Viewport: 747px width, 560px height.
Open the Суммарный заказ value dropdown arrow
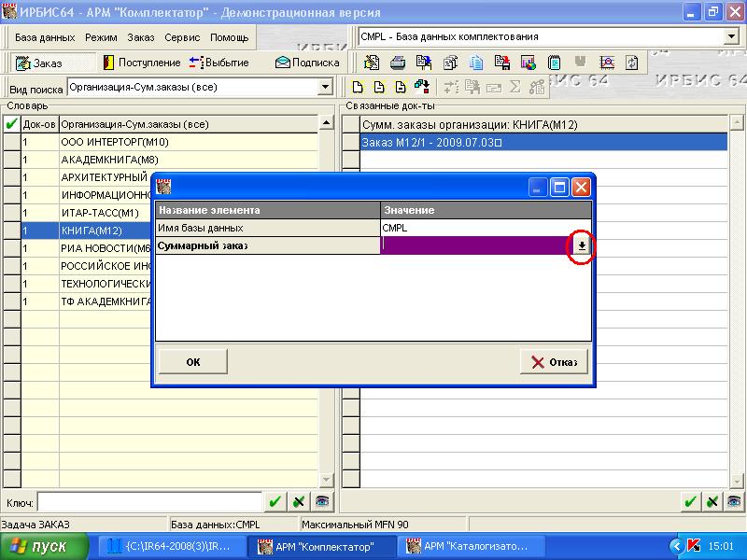tap(581, 245)
